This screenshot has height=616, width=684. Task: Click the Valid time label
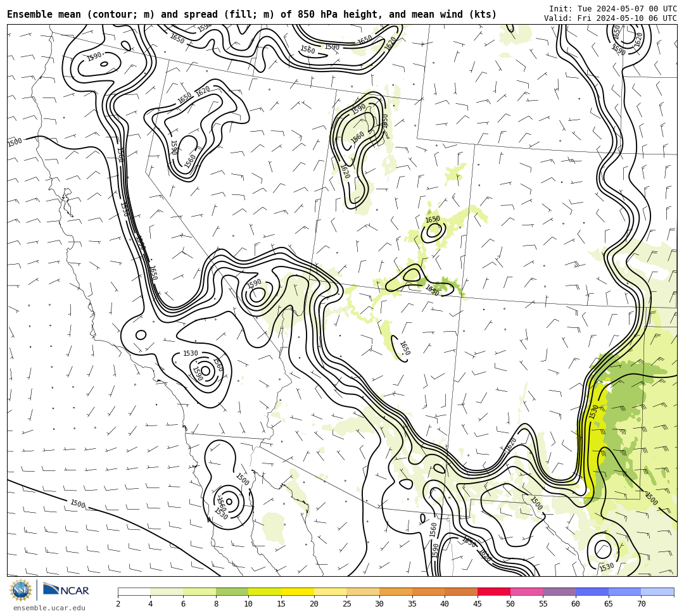610,18
